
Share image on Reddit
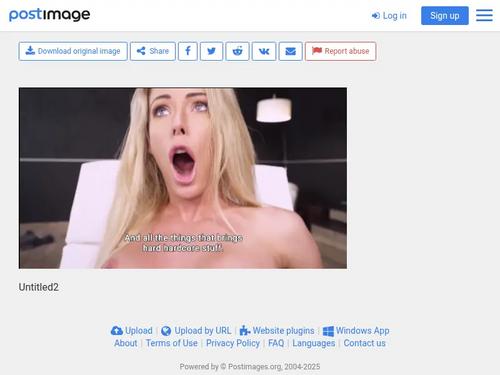click(237, 51)
